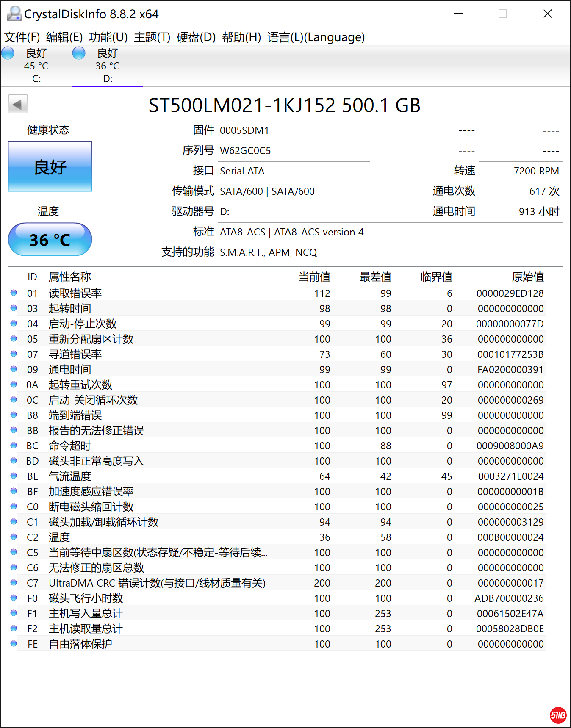Click the status dot for 自由落体保护 row

tap(14, 643)
